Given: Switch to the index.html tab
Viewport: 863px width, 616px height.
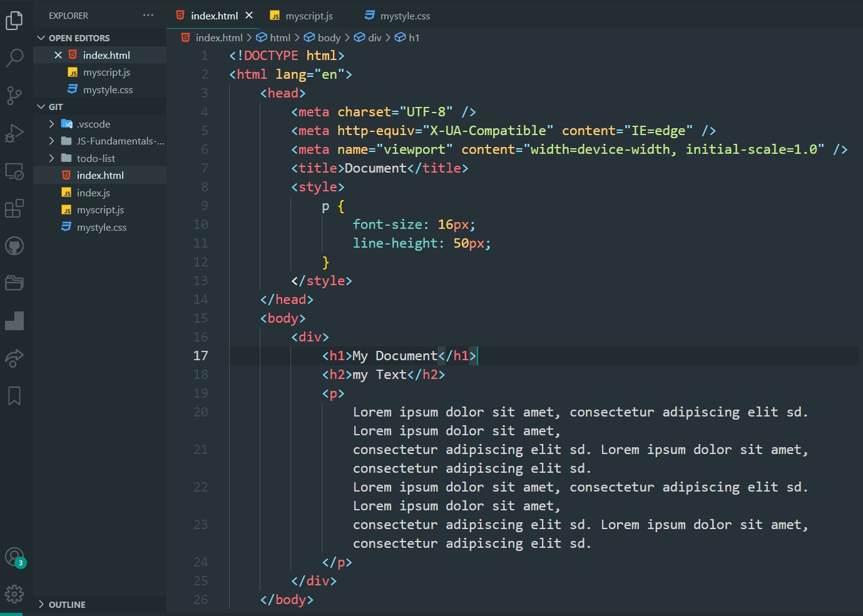Looking at the screenshot, I should (x=214, y=16).
